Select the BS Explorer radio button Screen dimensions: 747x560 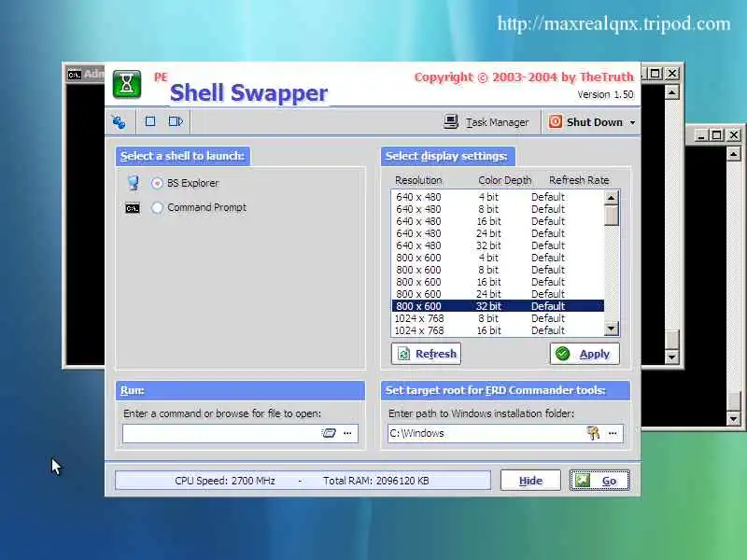point(157,183)
